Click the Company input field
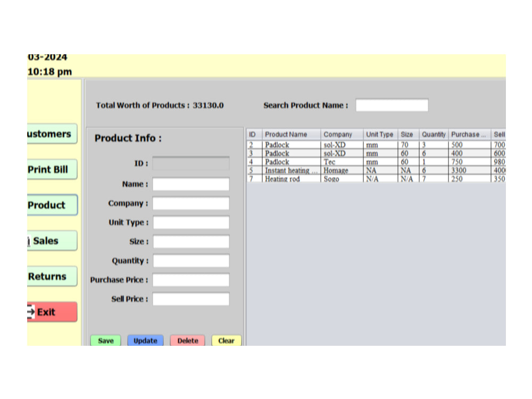Screen dimensions: 532x399 click(x=190, y=203)
